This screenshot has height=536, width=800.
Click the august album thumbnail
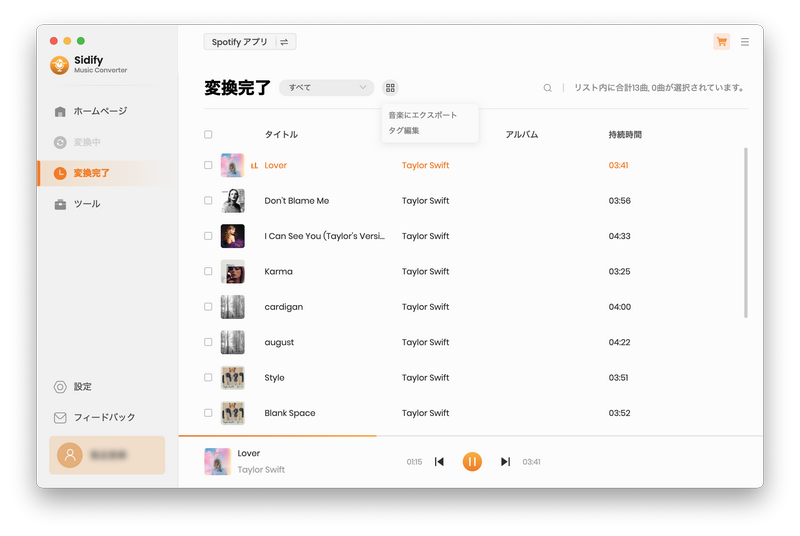coord(233,342)
